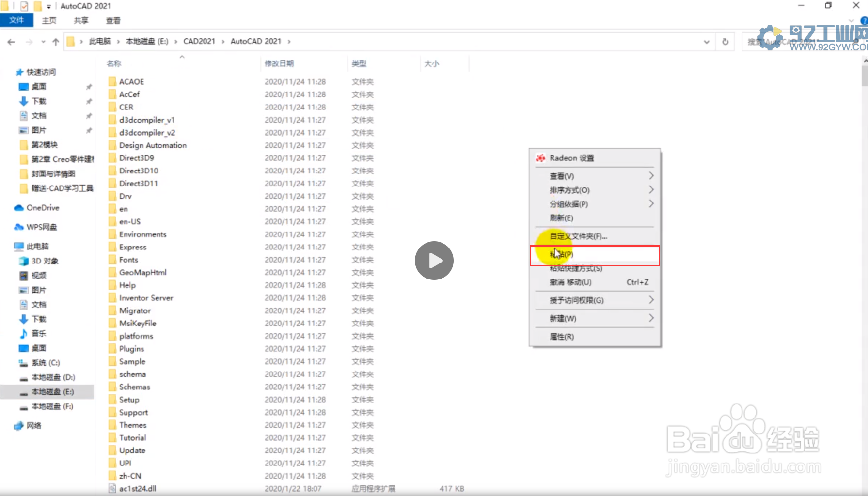
Task: Choose 撤消 移动(U) in context menu
Action: click(x=595, y=282)
